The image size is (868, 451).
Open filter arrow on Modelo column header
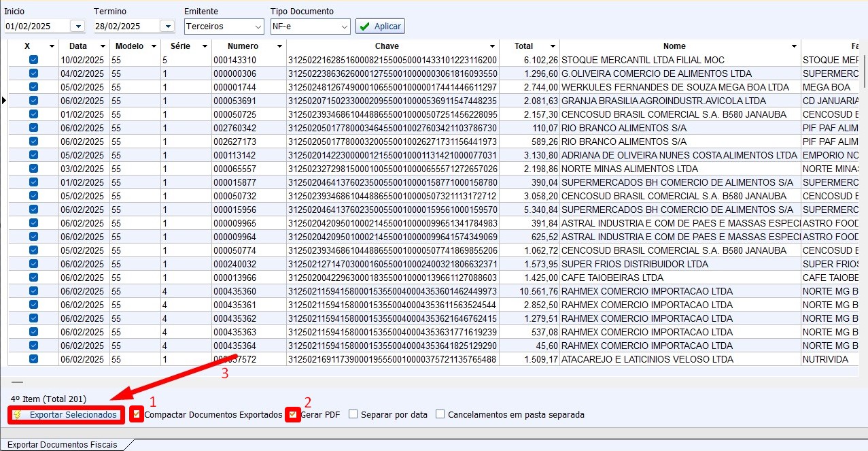tap(153, 46)
